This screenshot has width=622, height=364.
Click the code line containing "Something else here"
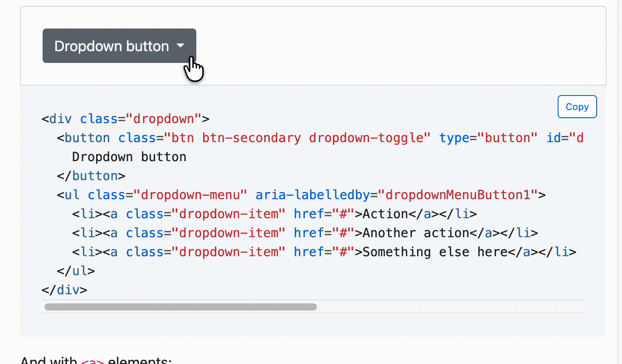(324, 252)
